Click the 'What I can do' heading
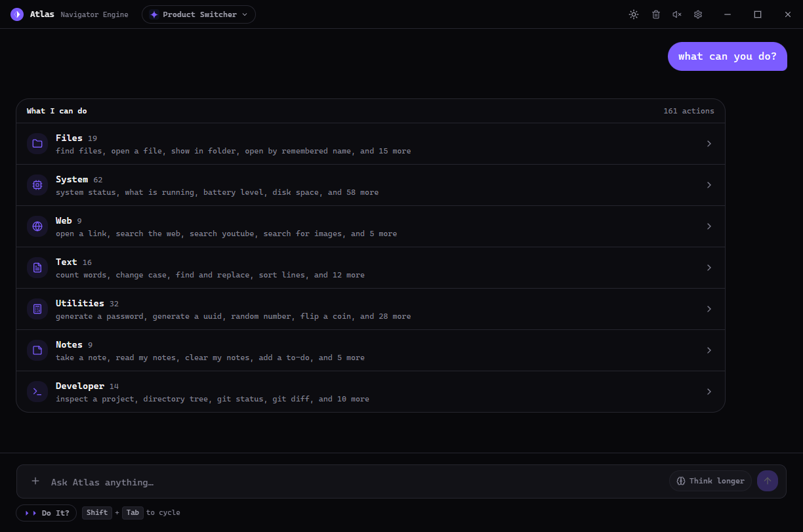 point(57,111)
